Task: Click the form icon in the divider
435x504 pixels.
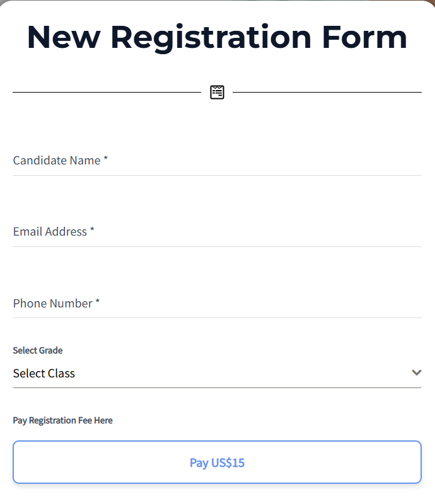Action: click(x=217, y=93)
